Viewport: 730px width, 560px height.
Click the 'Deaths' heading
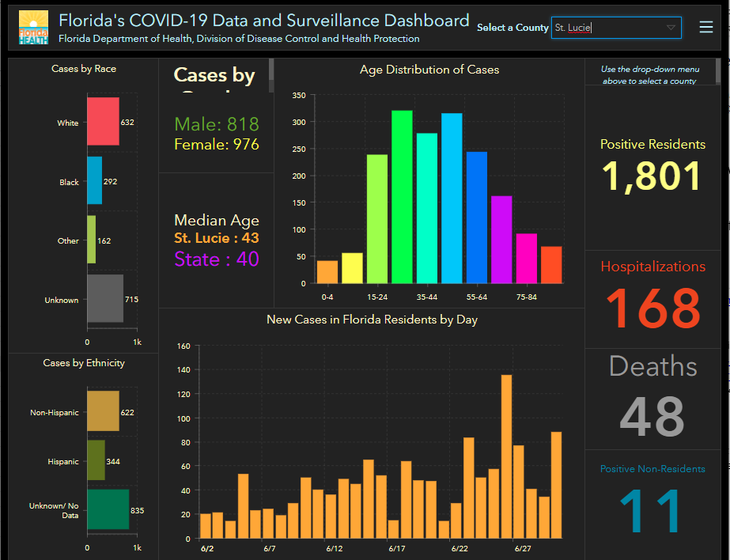point(653,366)
